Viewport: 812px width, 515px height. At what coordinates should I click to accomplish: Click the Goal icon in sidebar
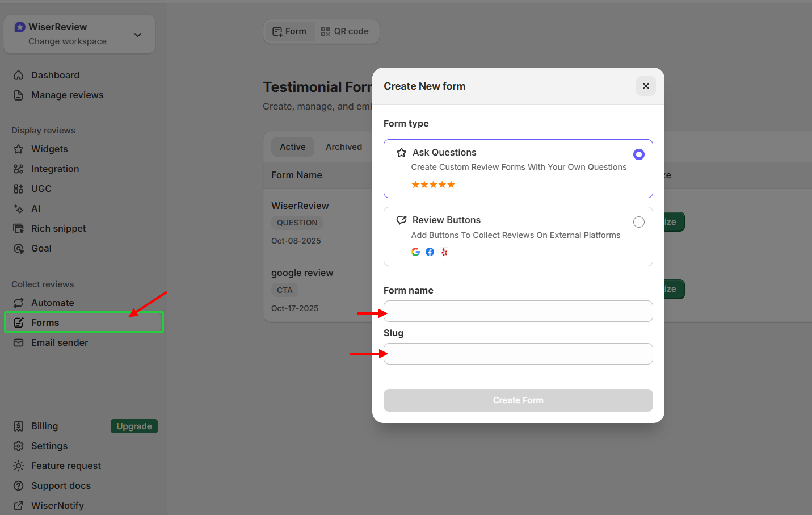pyautogui.click(x=18, y=248)
